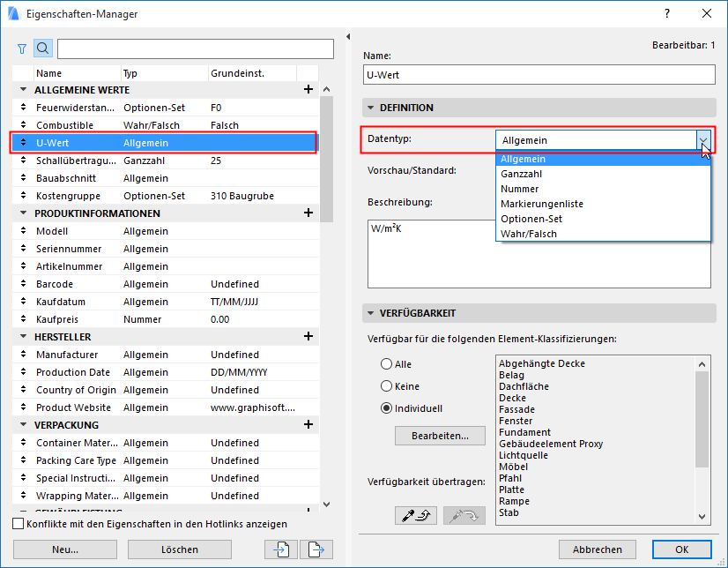
Task: Select the Bauabschnitt property row
Action: 166,178
